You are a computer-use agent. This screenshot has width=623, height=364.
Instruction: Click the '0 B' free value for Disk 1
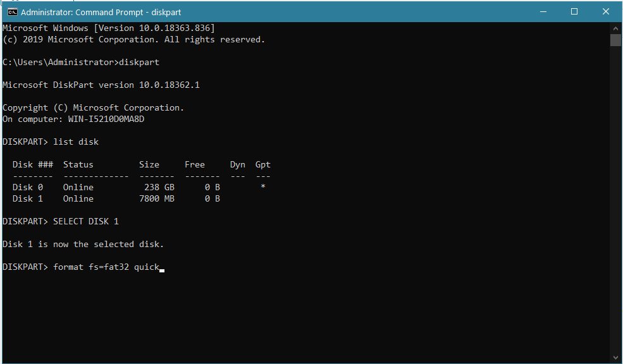[x=212, y=199]
